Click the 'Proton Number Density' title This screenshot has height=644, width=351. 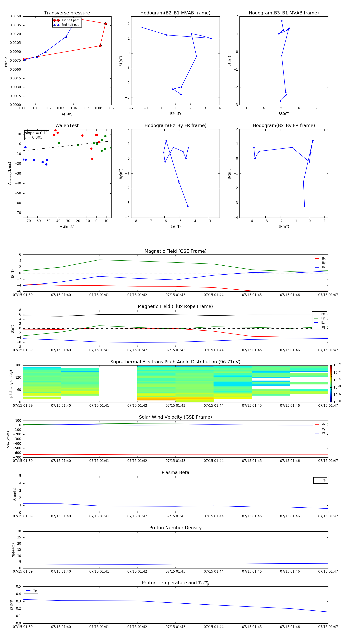pos(175,528)
